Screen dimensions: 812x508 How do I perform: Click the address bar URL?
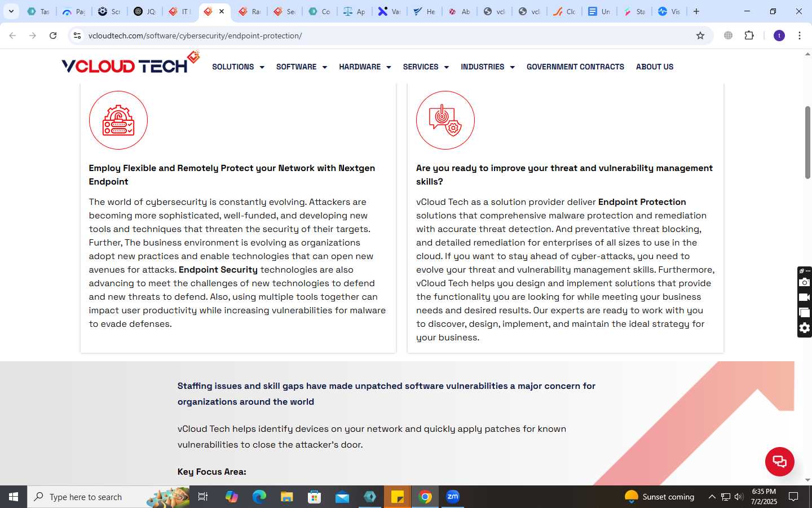[x=195, y=36]
